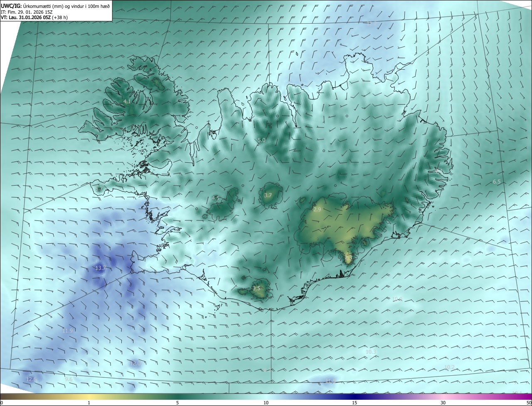Click the 2.9 value on the large glacier
This screenshot has width=532, height=406.
317,210
